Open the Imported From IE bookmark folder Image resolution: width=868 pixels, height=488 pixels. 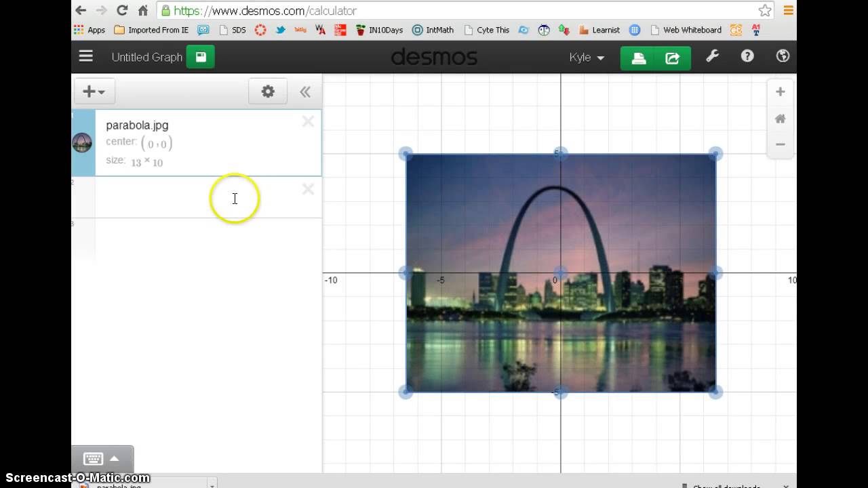[151, 30]
